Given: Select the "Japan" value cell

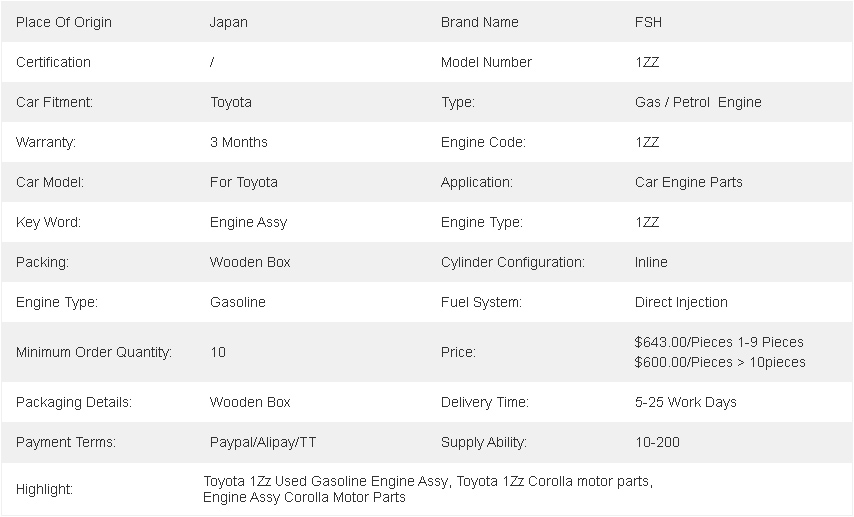Looking at the screenshot, I should pos(228,22).
